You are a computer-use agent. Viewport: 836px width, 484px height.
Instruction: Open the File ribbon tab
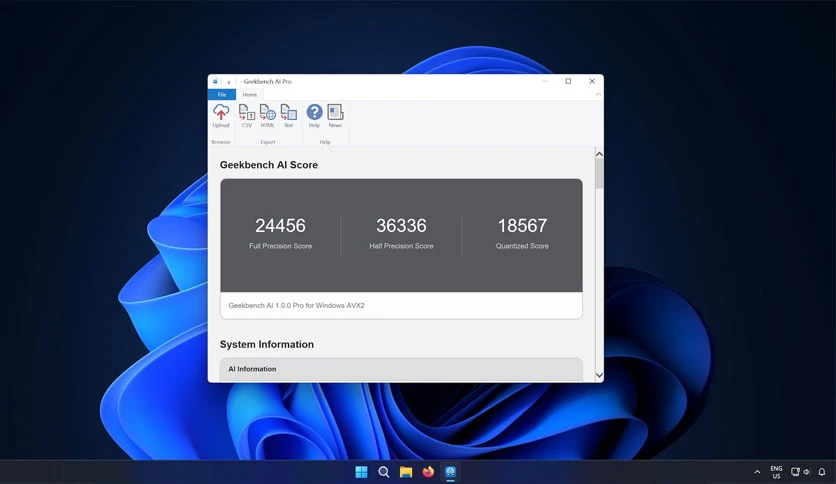click(x=222, y=94)
